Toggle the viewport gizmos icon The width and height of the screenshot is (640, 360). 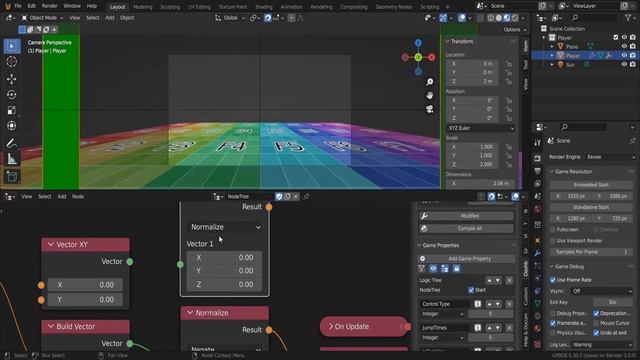tap(443, 18)
